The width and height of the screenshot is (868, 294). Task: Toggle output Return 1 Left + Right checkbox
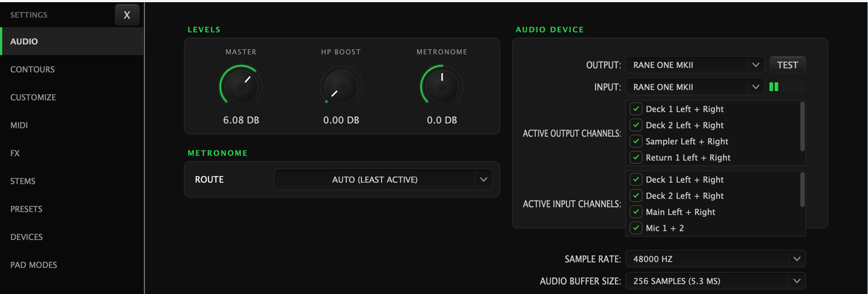pos(636,158)
